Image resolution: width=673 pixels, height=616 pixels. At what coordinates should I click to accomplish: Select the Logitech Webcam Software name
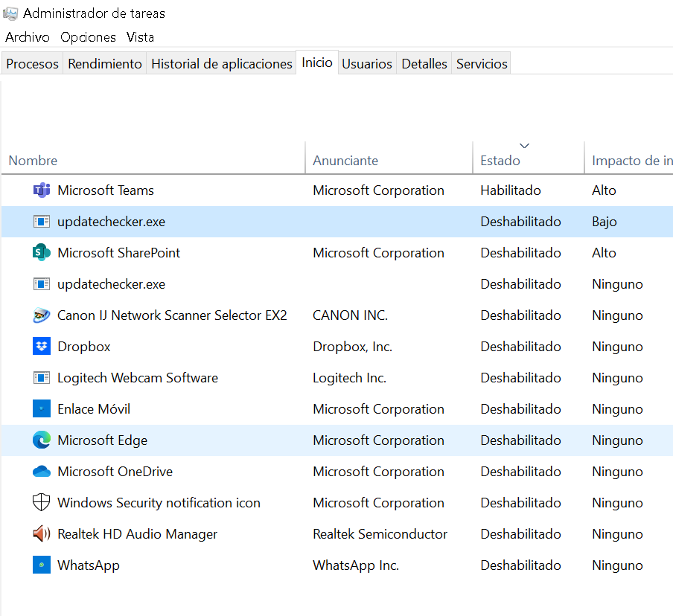[138, 377]
